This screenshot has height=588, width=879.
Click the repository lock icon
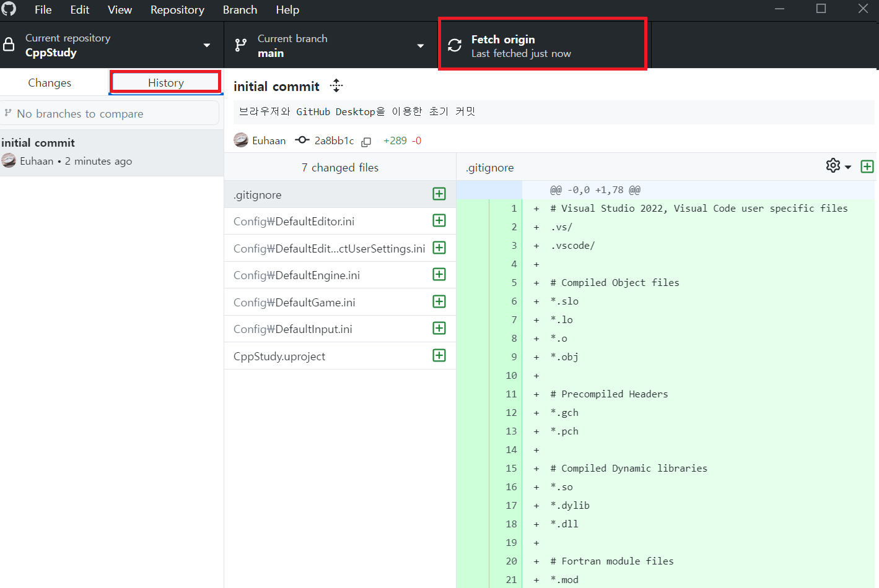[9, 45]
